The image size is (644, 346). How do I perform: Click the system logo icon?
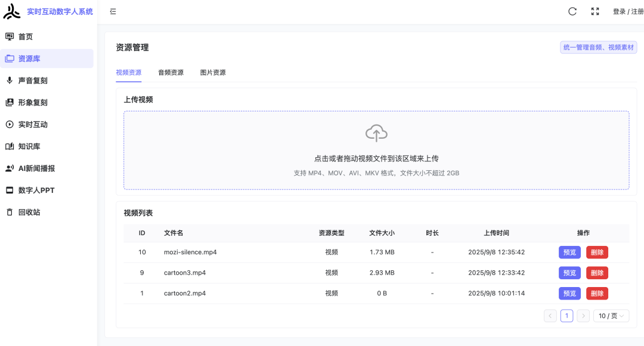pos(11,11)
